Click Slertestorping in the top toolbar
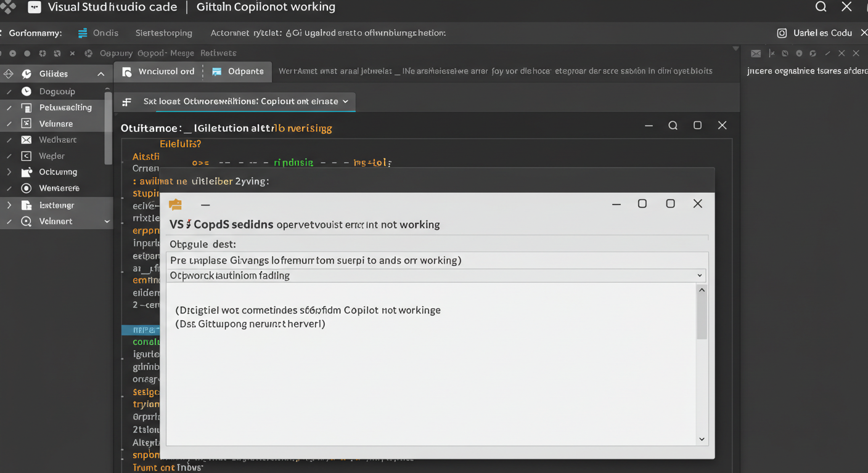Viewport: 868px width, 473px height. [x=163, y=33]
